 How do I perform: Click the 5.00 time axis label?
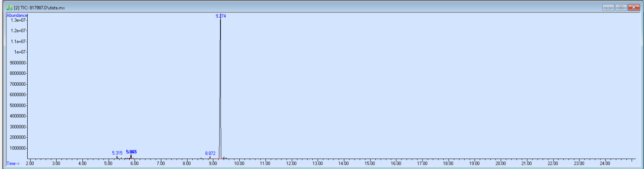[108, 163]
